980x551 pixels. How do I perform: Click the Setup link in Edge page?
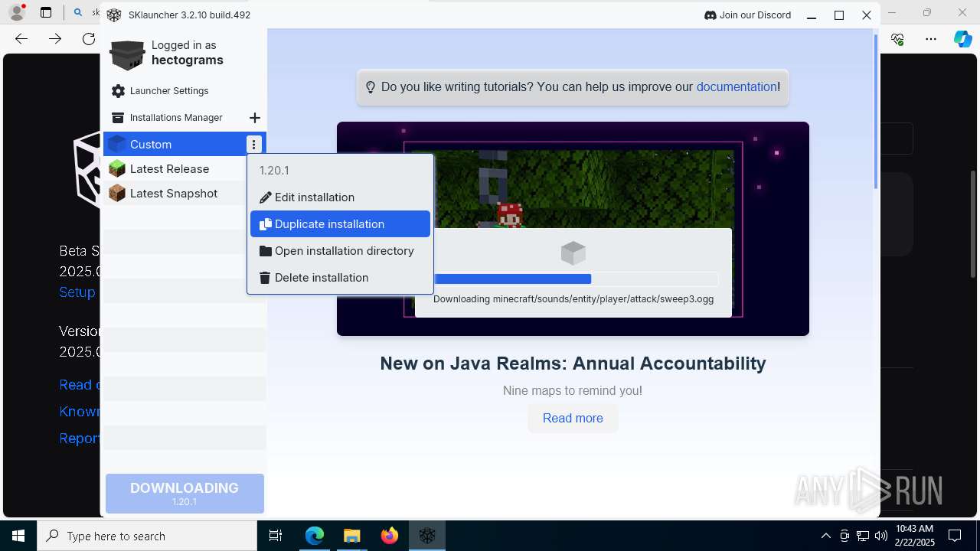click(77, 292)
